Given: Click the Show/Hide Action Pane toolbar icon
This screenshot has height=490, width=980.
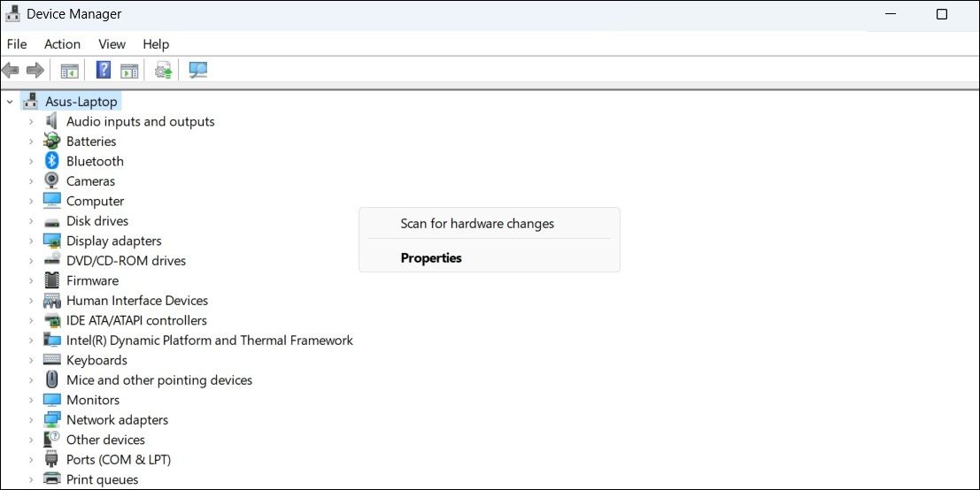Looking at the screenshot, I should 129,70.
